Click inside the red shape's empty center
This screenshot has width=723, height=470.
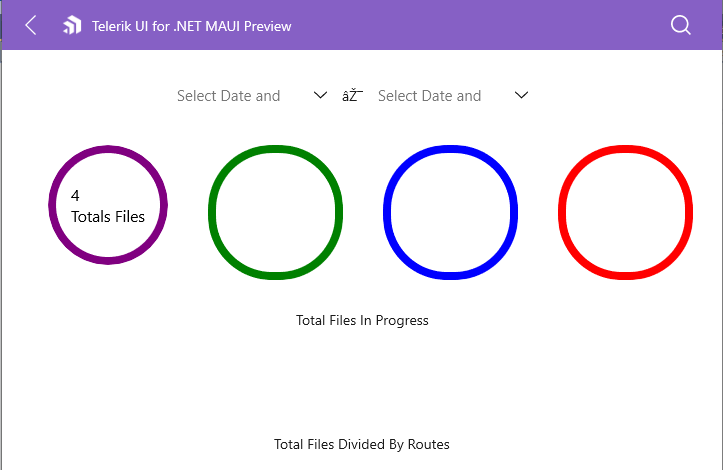click(625, 212)
